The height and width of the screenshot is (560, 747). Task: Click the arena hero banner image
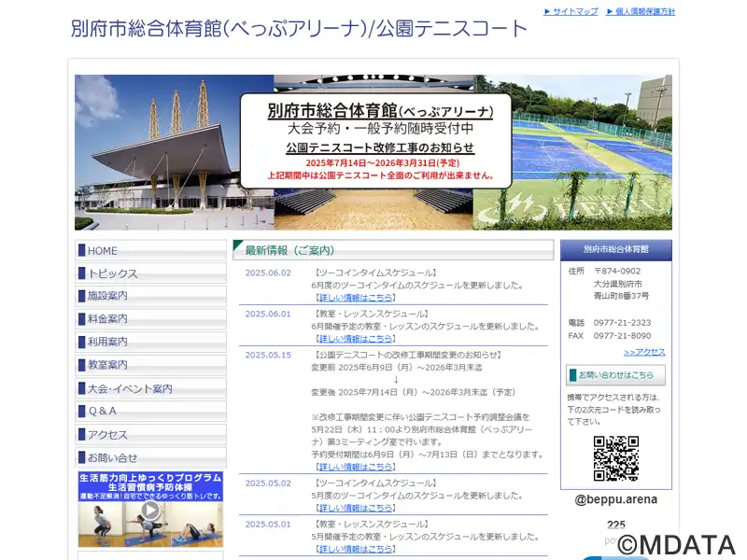[x=373, y=152]
